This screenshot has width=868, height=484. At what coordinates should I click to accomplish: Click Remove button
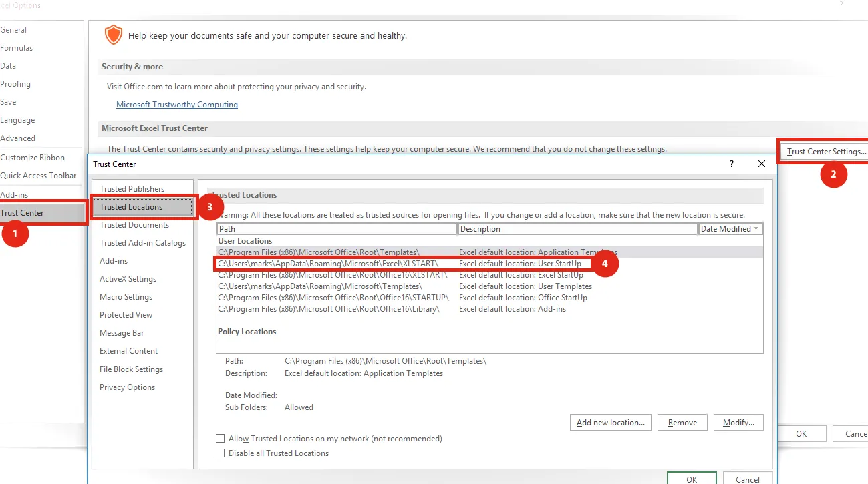[x=682, y=423]
